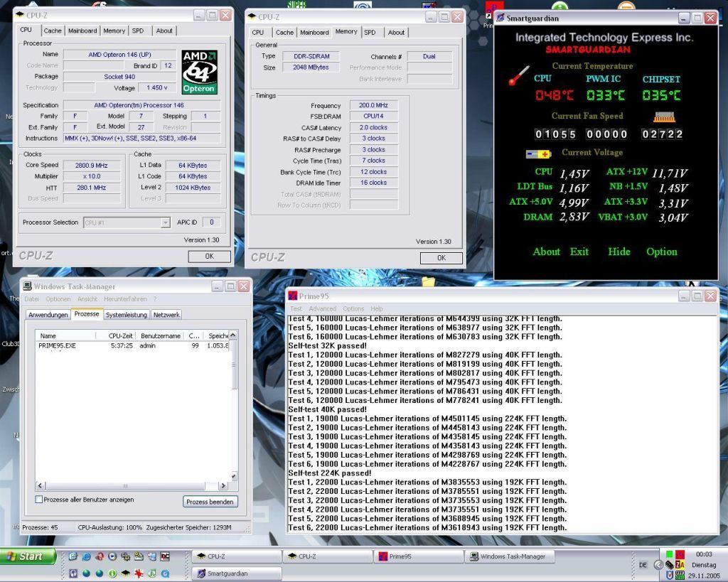Click the red tray icon beside the clock
The height and width of the screenshot is (582, 728).
680,554
